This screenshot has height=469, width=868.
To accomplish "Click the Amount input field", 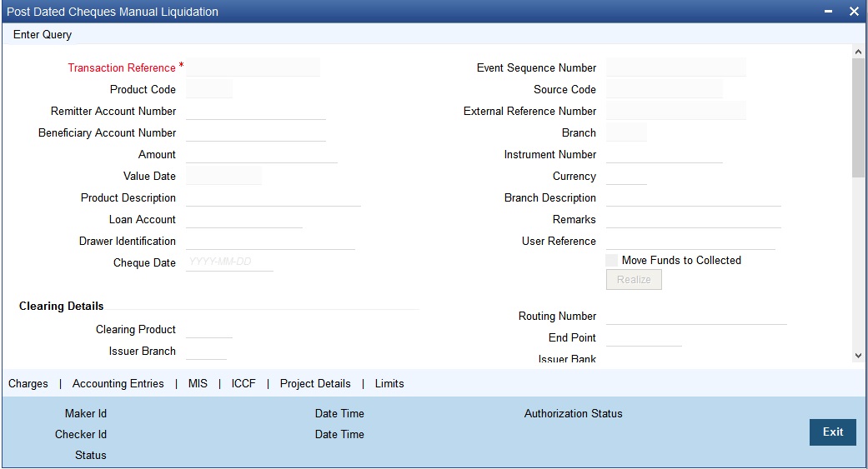I will click(262, 154).
